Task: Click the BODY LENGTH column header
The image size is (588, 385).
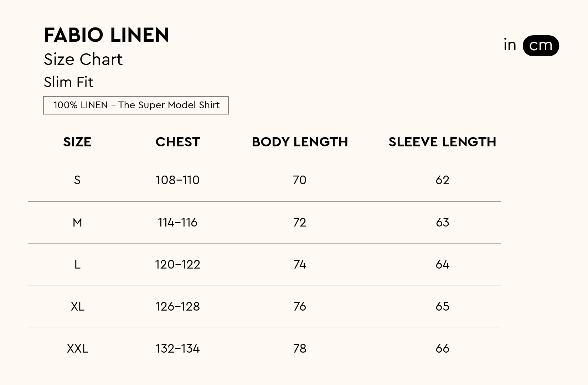Action: point(300,142)
